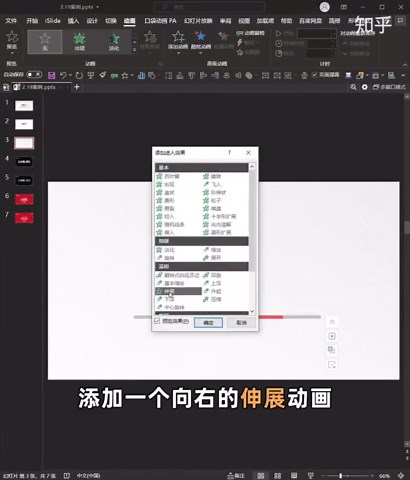This screenshot has height=480, width=410.
Task: Open the 切换 (Transitions) tab
Action: (111, 21)
